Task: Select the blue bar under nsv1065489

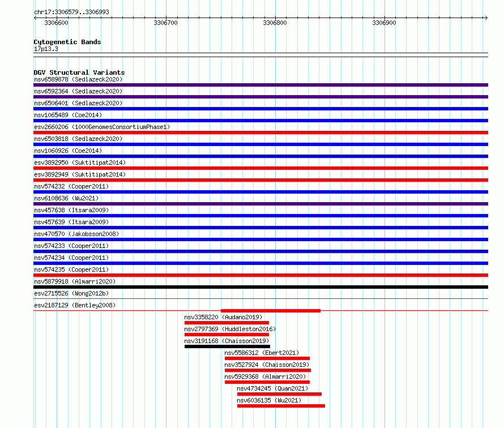Action: [260, 121]
